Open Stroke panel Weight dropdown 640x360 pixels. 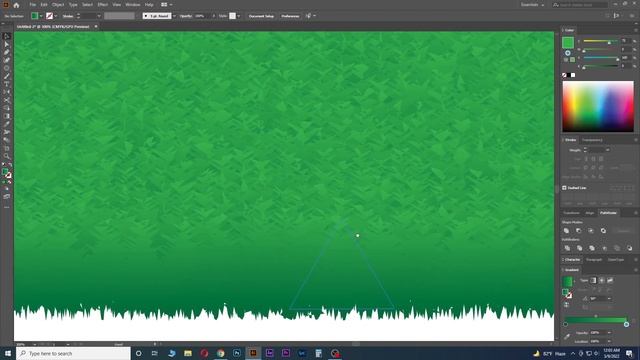point(608,150)
